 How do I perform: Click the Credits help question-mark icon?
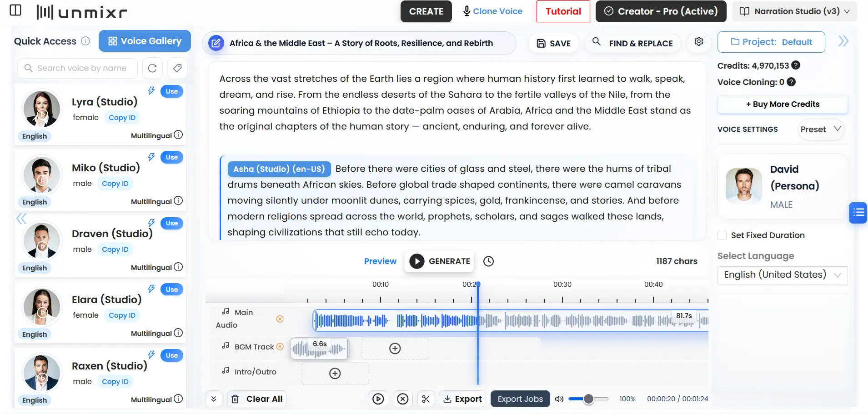pos(796,65)
